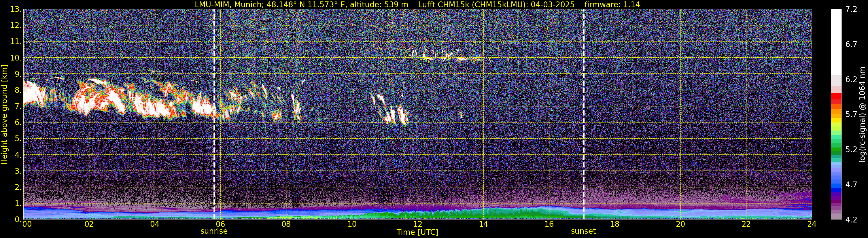Click the height axis tick label '7.'
Viewport: 868px width, 238px height.
pyautogui.click(x=18, y=106)
